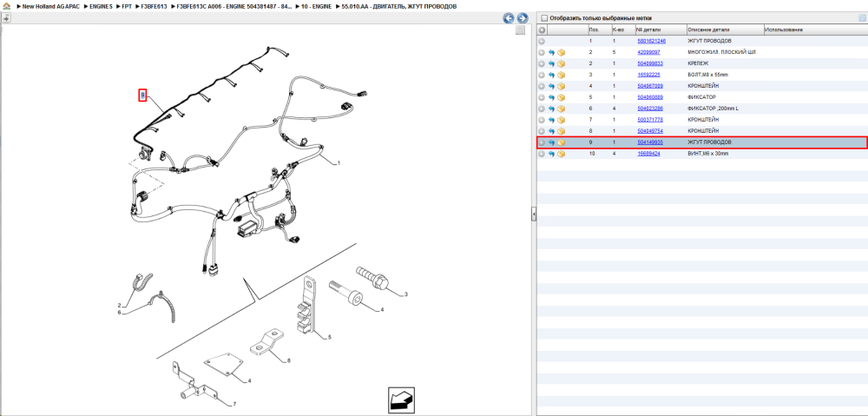Click blue arrow icon for ФИКСАТОР ,200mm L row
Image resolution: width=868 pixels, height=416 pixels.
551,109
